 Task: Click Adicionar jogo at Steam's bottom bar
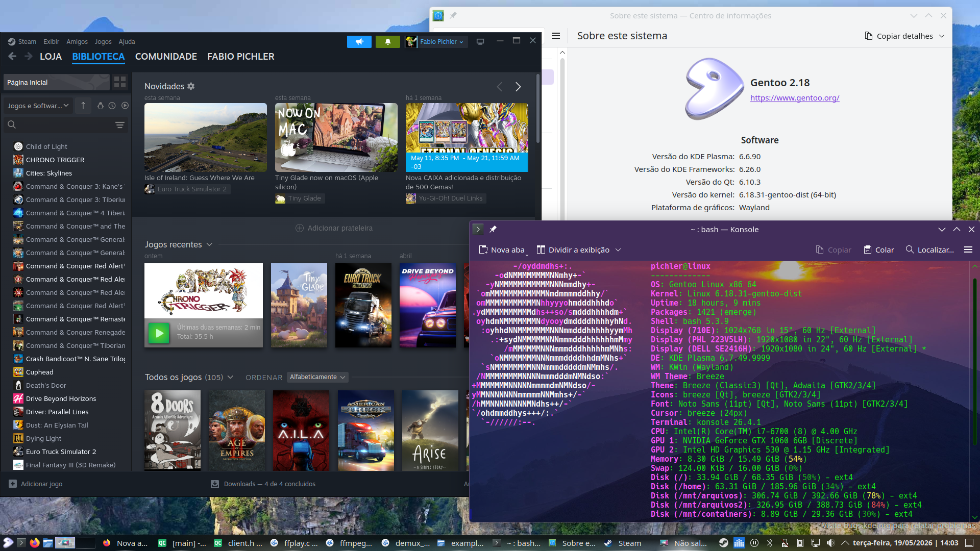(x=36, y=484)
